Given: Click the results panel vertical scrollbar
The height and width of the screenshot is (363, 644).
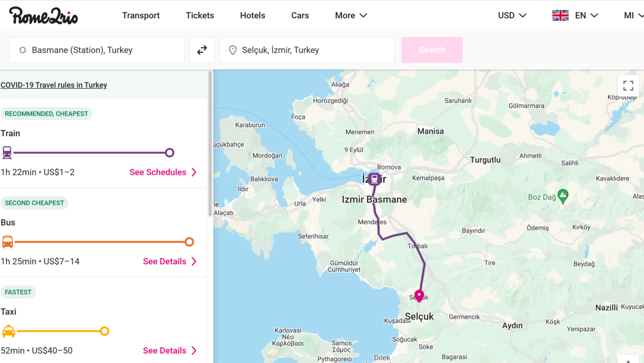Looking at the screenshot, I should (210, 145).
